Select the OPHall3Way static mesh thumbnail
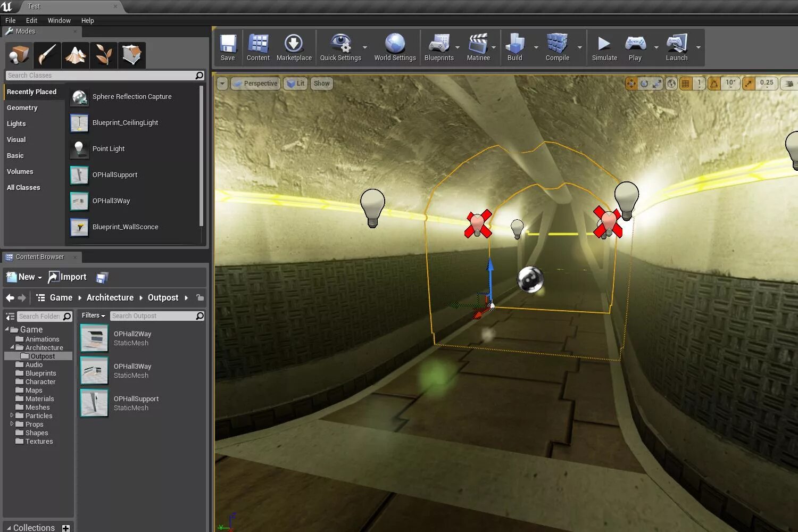This screenshot has width=798, height=532. (x=94, y=370)
